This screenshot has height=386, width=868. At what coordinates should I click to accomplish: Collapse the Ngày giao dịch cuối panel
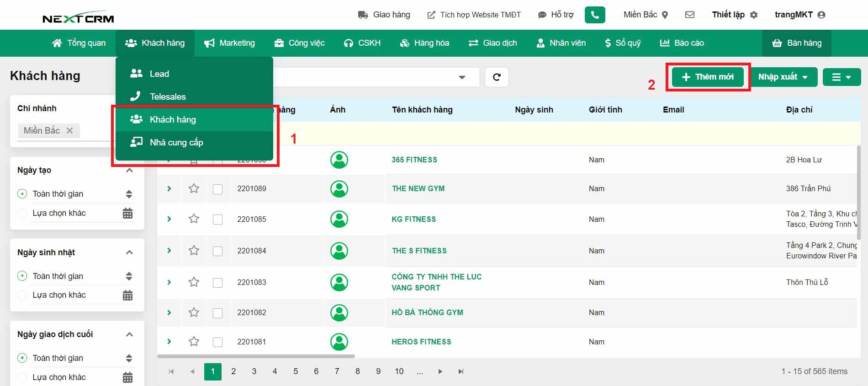click(129, 334)
